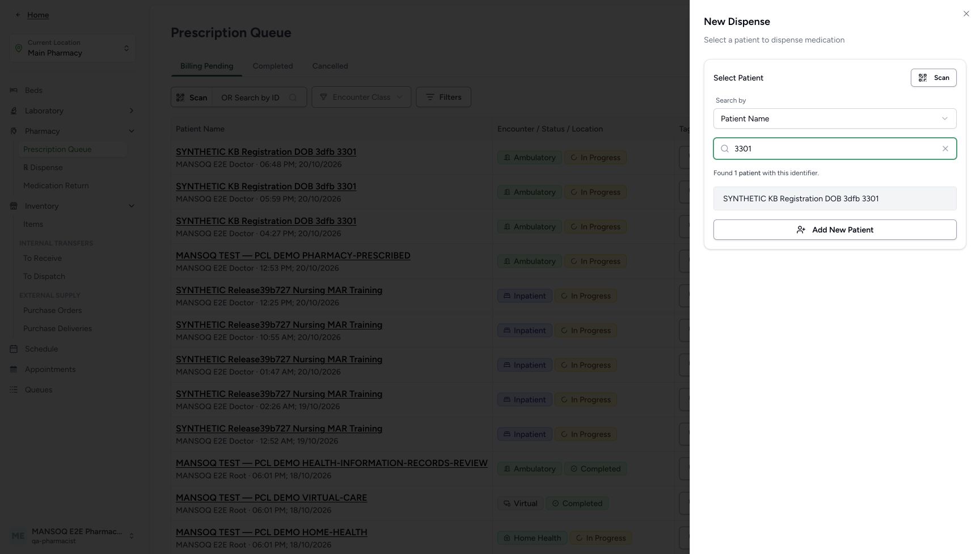980x554 pixels.
Task: Switch to the Cancelled tab
Action: click(x=330, y=66)
